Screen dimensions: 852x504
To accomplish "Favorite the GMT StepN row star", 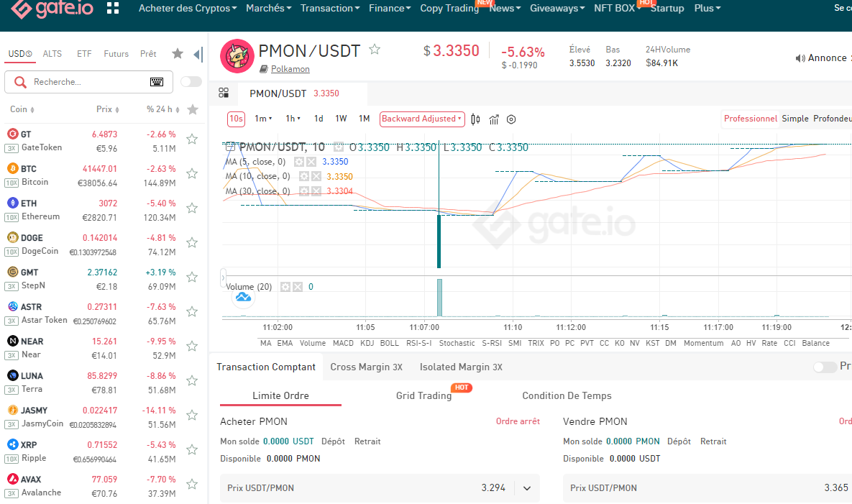I will coord(192,278).
